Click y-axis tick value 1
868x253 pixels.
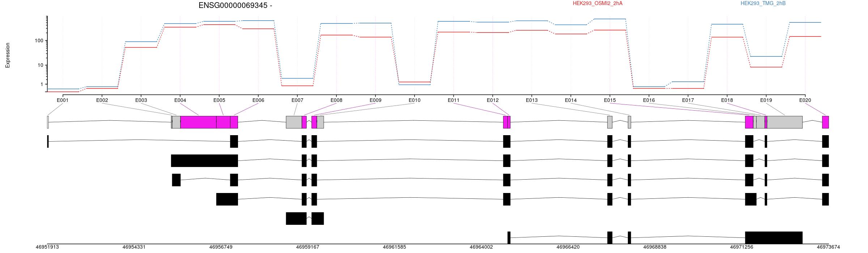point(42,84)
